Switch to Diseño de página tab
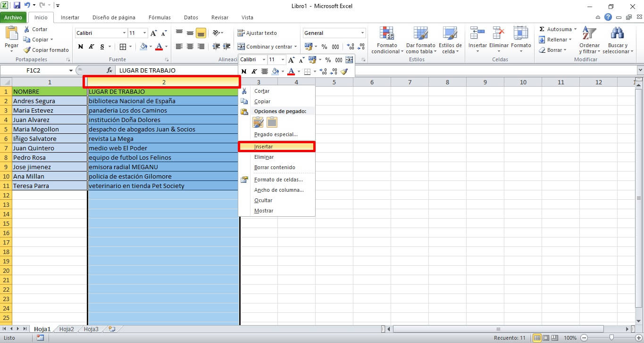Viewport: 644px width, 343px height. coord(114,17)
